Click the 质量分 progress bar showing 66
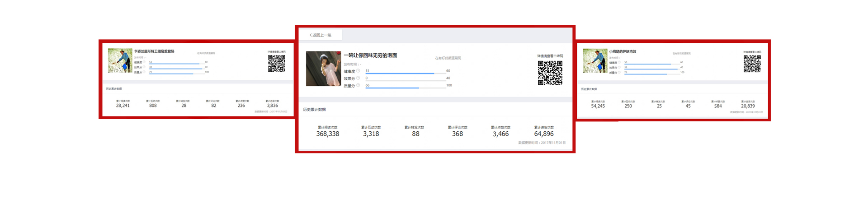 click(392, 88)
